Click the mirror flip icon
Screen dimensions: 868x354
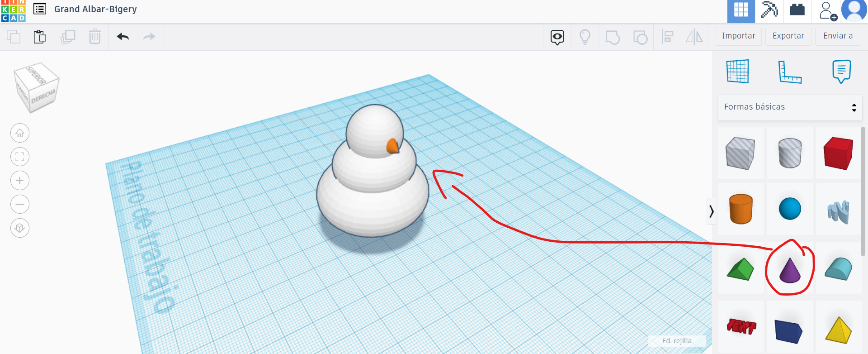tap(694, 37)
